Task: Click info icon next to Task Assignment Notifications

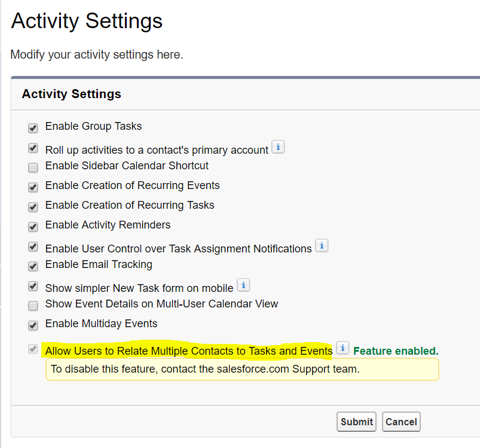Action: click(322, 245)
